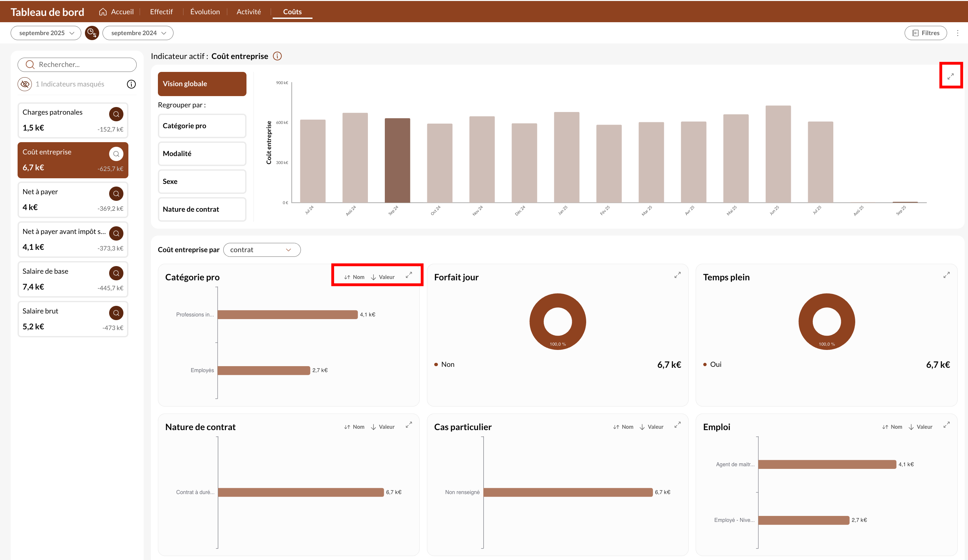Image resolution: width=968 pixels, height=560 pixels.
Task: Sort Catégorie pro chart by Nom
Action: pos(354,277)
